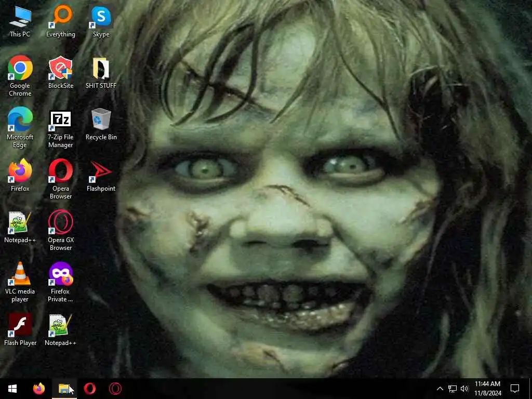Launch Opera from the taskbar
Screen dimensions: 532x399
[x=89, y=389]
